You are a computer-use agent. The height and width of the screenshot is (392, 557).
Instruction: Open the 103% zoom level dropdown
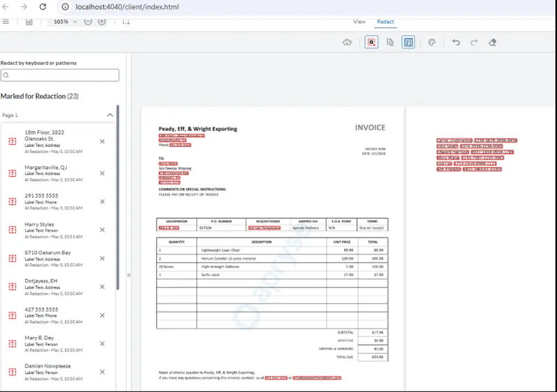pos(65,22)
